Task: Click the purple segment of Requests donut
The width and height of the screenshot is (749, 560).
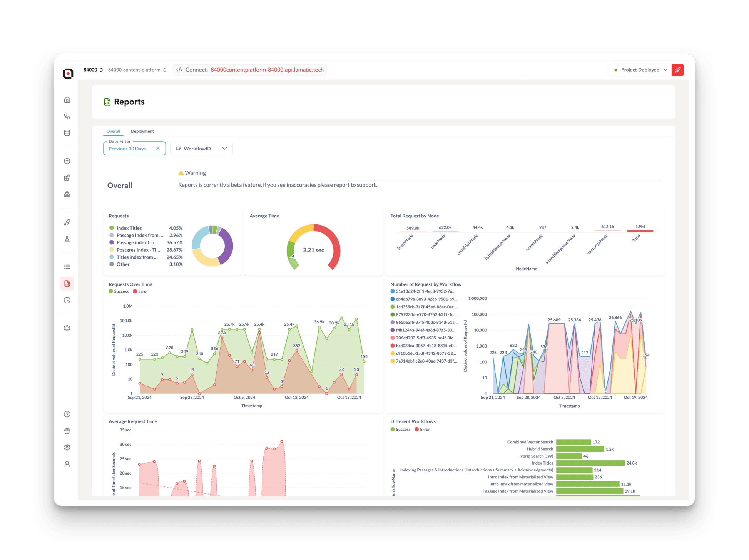Action: [228, 246]
